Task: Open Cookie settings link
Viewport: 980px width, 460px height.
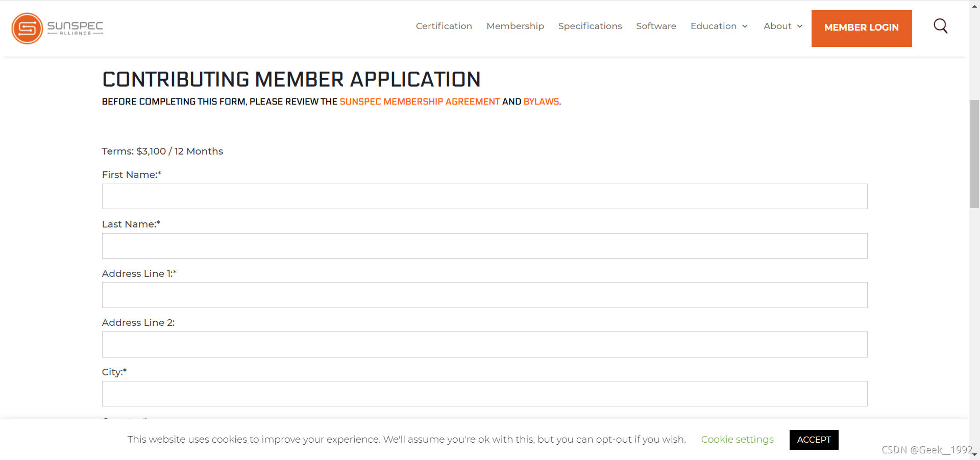Action: pyautogui.click(x=737, y=440)
